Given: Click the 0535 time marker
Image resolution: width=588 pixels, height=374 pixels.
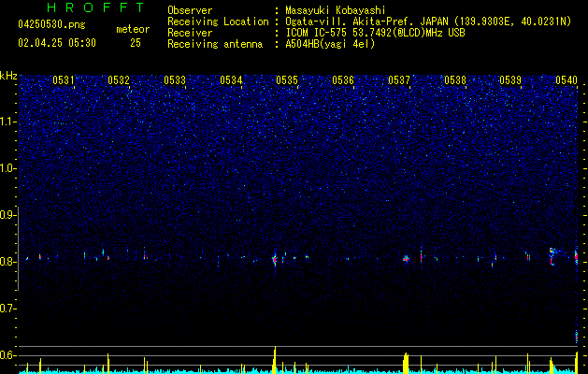Looking at the screenshot, I should point(287,80).
